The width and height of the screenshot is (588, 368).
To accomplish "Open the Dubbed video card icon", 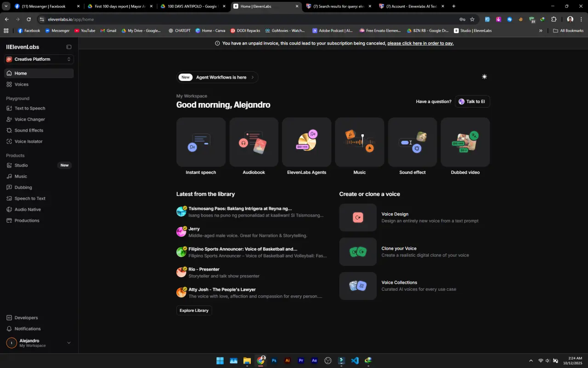I will 465,142.
